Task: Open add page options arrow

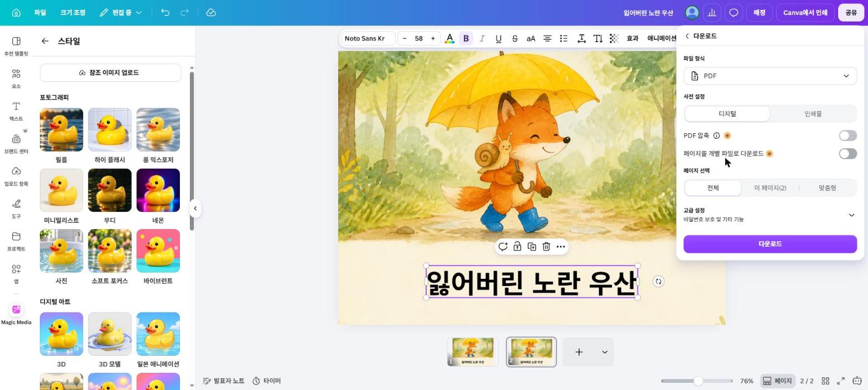Action: point(604,352)
